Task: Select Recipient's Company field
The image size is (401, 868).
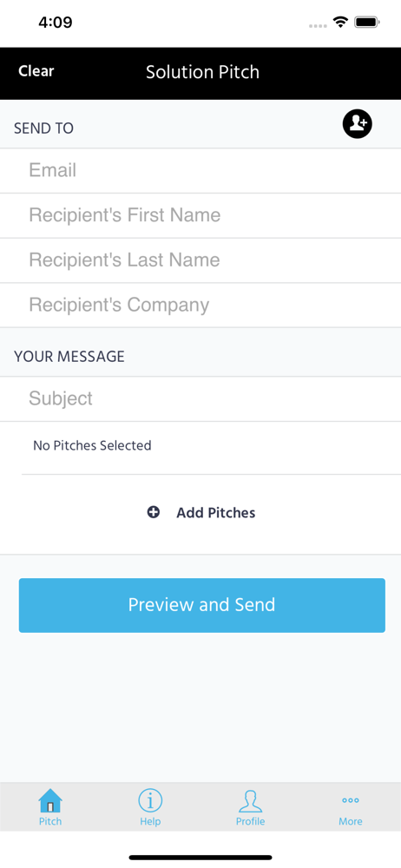Action: pos(200,305)
